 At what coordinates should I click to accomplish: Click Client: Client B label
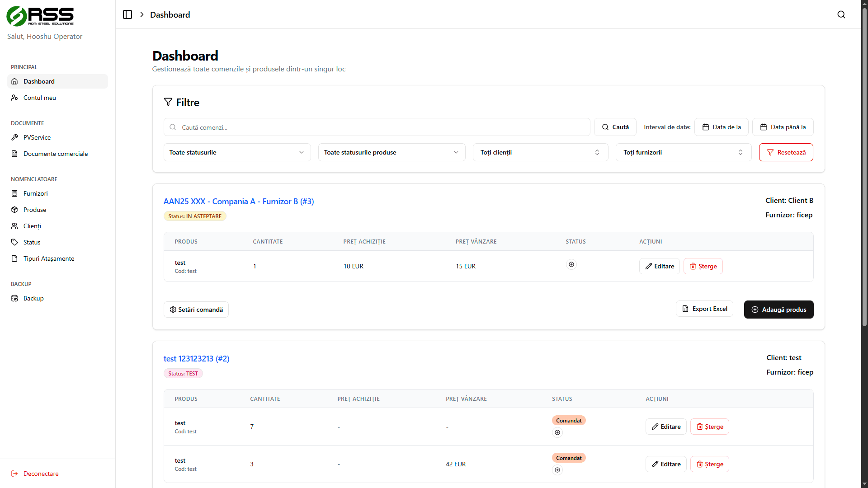pyautogui.click(x=789, y=200)
